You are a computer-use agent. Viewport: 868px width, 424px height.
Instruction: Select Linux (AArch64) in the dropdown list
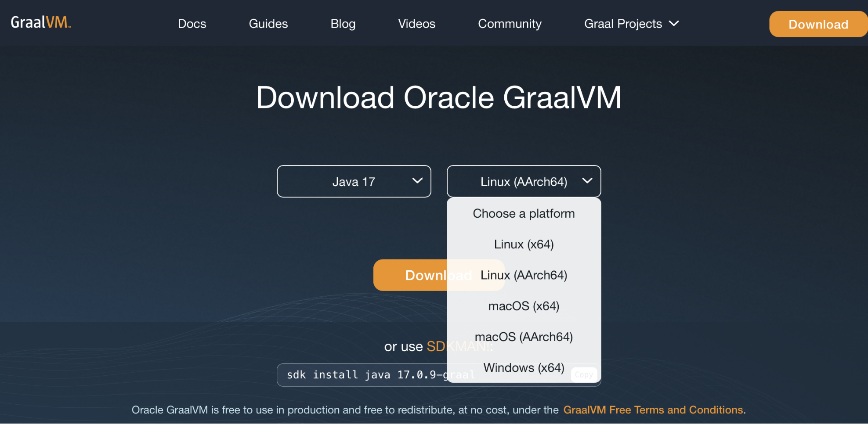click(x=524, y=275)
